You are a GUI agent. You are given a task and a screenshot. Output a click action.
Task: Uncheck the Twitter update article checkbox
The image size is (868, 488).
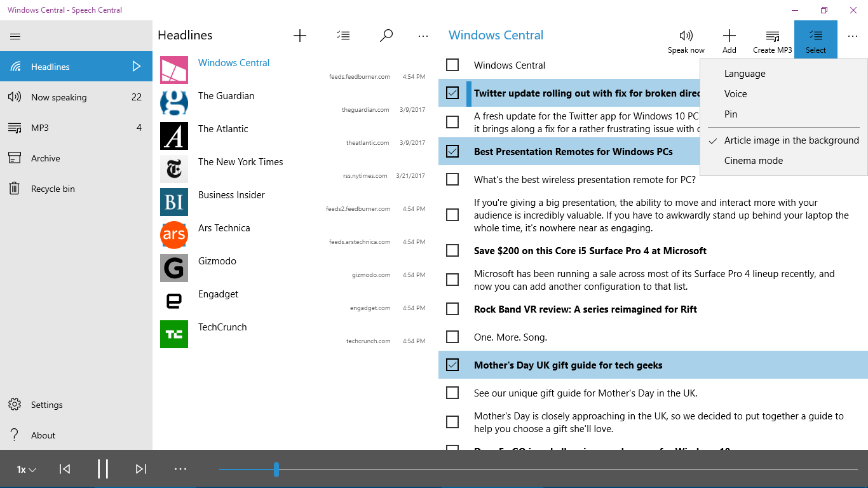[x=452, y=93]
